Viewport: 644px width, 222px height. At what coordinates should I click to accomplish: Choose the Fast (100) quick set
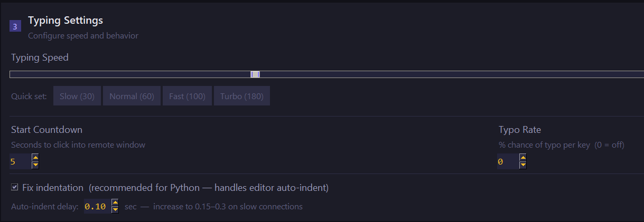point(187,96)
